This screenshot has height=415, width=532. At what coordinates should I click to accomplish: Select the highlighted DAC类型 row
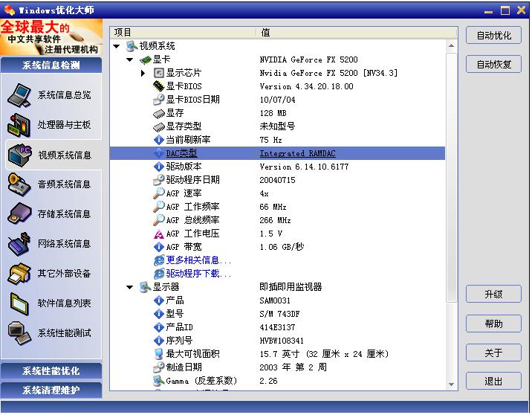pyautogui.click(x=277, y=153)
